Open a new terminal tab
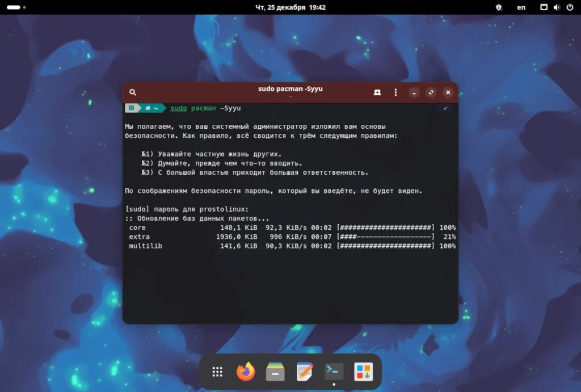Viewport: 581px width, 392px height. 377,92
